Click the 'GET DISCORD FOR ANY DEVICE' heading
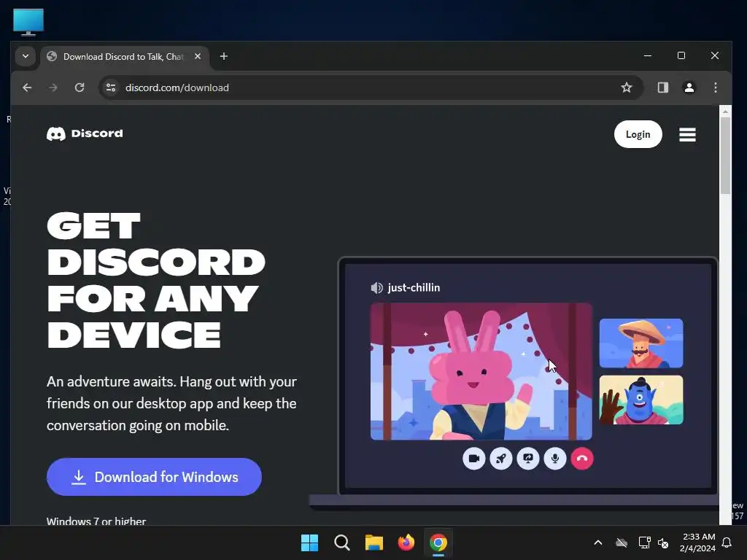The image size is (747, 560). (156, 280)
